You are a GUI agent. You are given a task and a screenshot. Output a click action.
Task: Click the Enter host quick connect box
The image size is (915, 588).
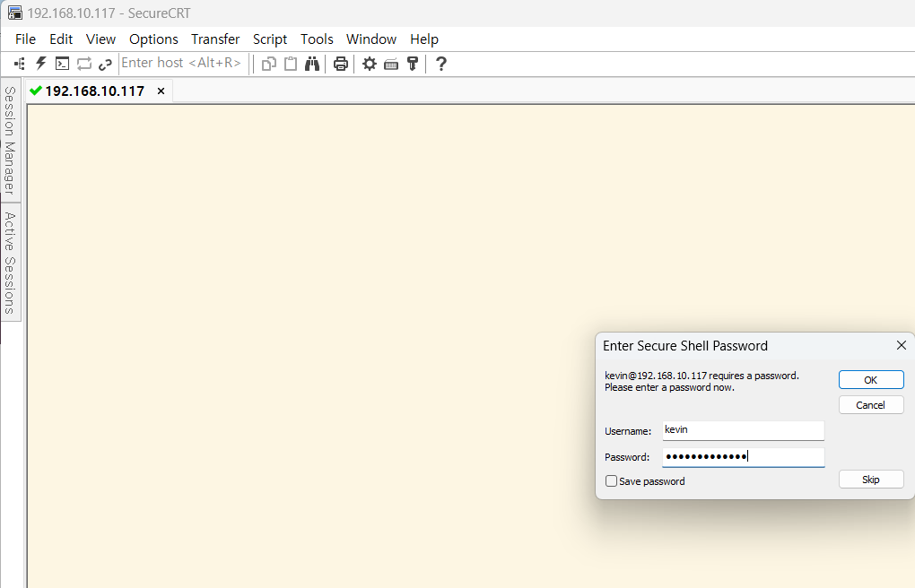coord(183,63)
